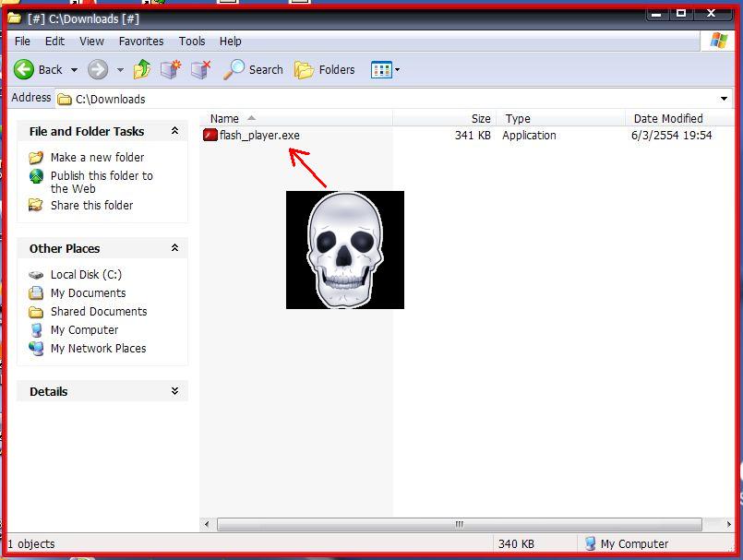This screenshot has height=560, width=743.
Task: Open My Documents link
Action: click(88, 292)
